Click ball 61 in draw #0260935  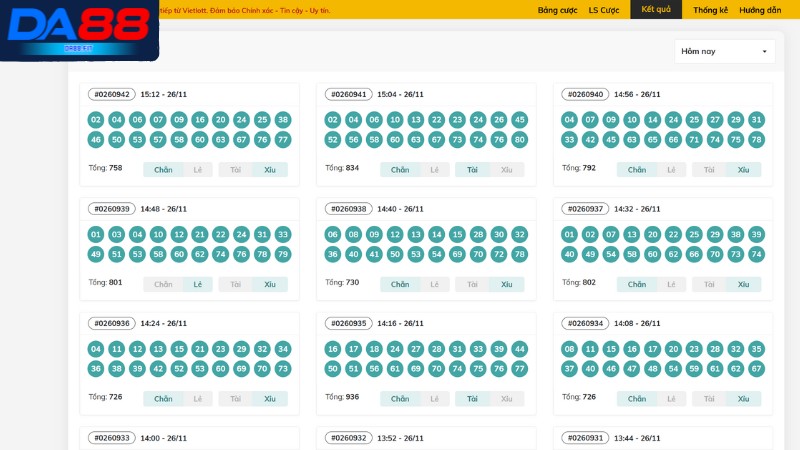[395, 369]
